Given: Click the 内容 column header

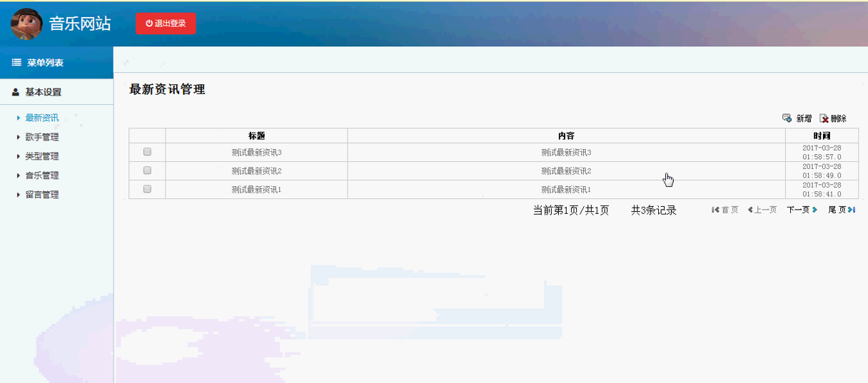Looking at the screenshot, I should tap(567, 136).
